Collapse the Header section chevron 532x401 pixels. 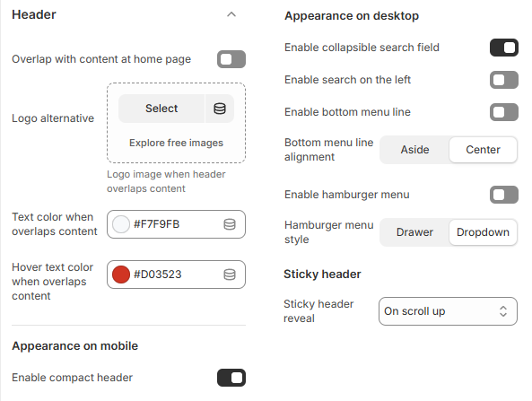pos(231,14)
